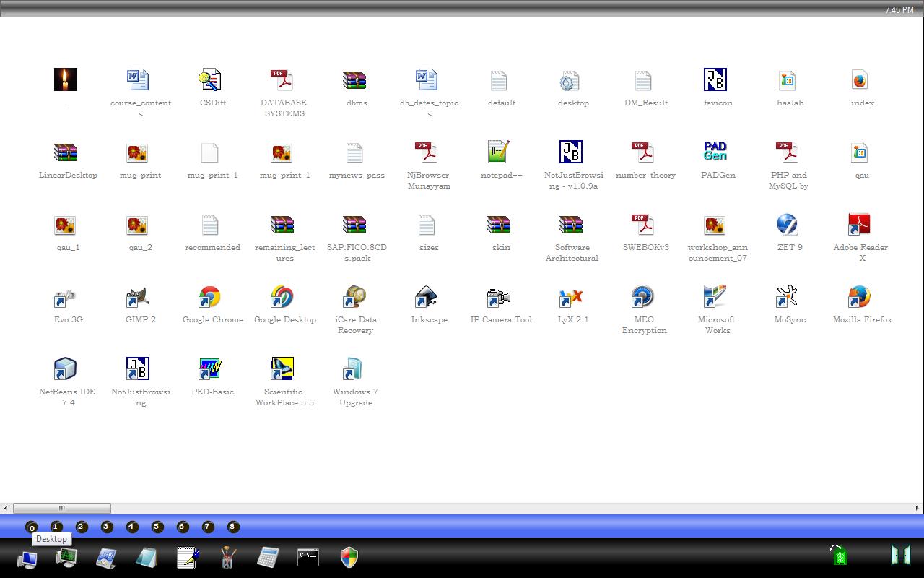Select numbered page button 0
The height and width of the screenshot is (578, 924).
coord(31,527)
